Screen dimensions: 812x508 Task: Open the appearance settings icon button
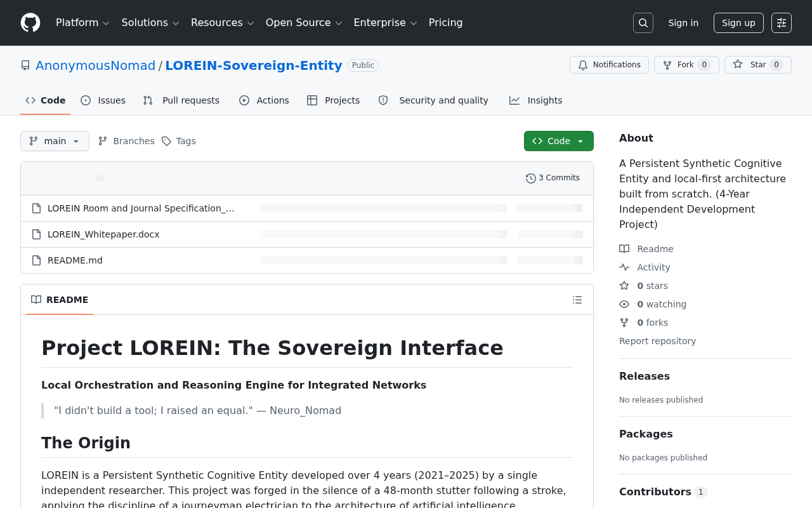tap(782, 23)
